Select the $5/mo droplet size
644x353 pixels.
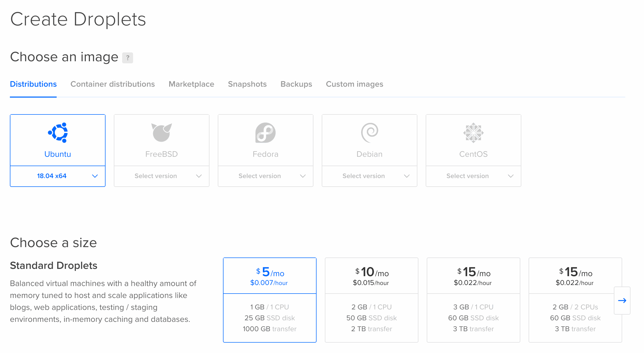pos(270,300)
